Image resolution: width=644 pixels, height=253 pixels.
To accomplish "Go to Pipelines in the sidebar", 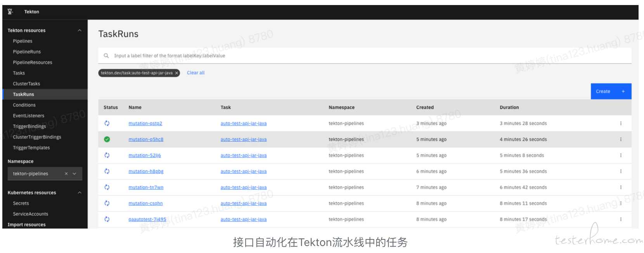I will click(23, 41).
